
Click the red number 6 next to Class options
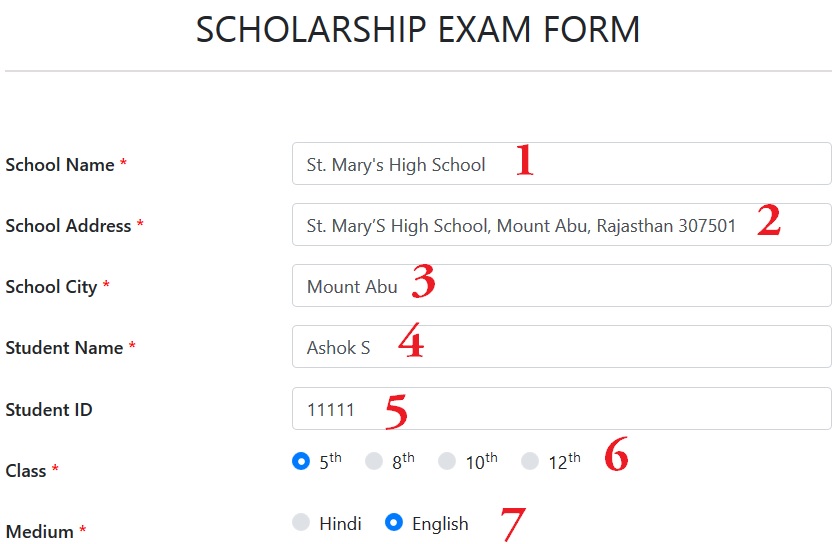[x=616, y=454]
